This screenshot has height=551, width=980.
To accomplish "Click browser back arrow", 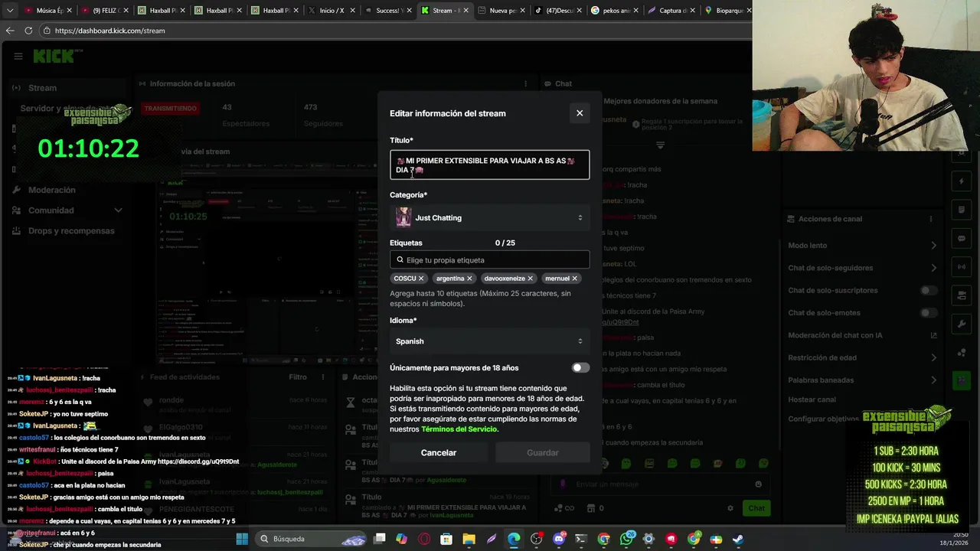I will pos(10,31).
